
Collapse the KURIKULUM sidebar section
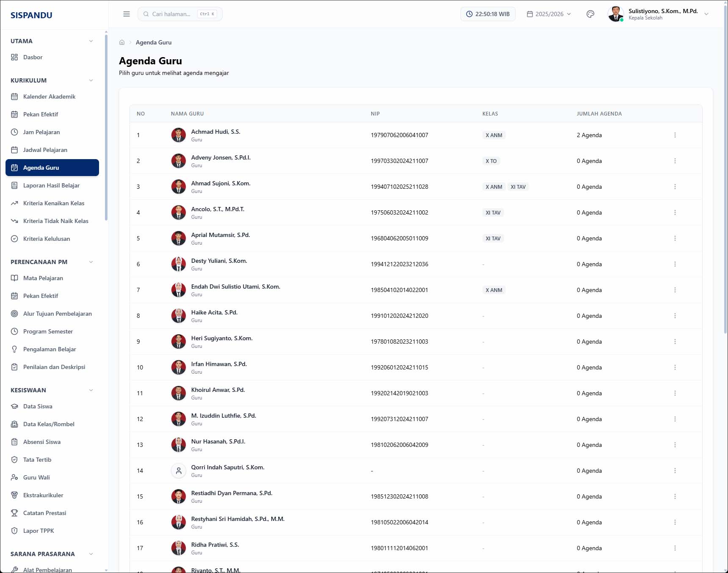91,80
